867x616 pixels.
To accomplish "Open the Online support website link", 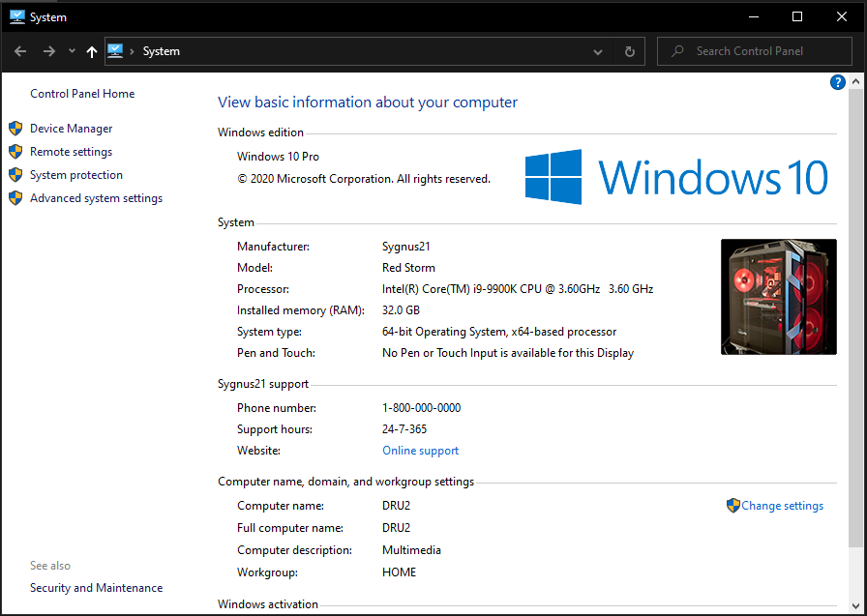I will [x=420, y=451].
